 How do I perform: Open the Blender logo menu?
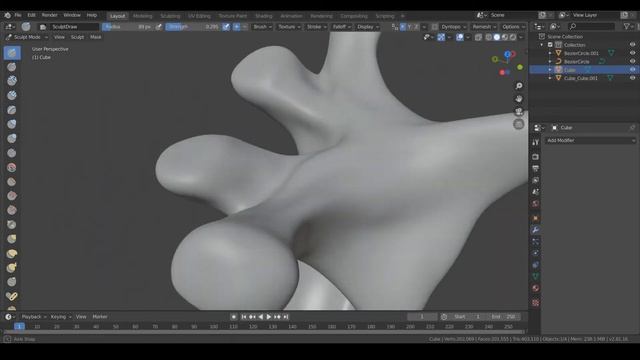tap(7, 15)
